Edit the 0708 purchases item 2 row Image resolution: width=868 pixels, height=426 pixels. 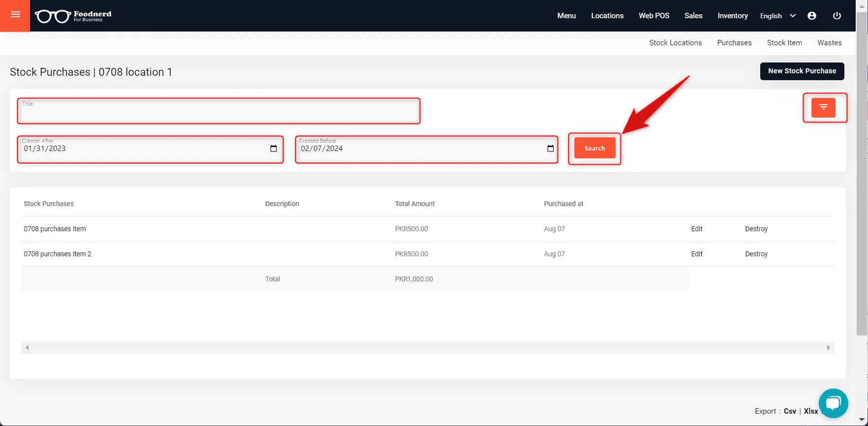(697, 254)
